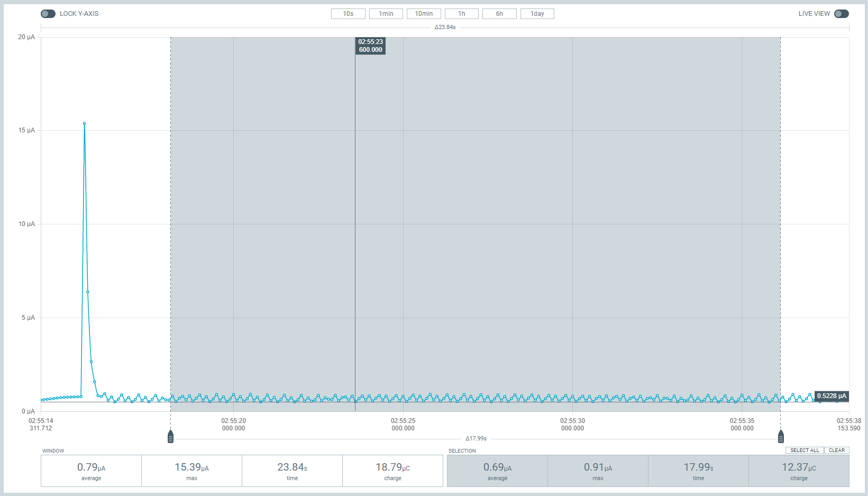
Task: Change the view to 1day
Action: click(537, 14)
